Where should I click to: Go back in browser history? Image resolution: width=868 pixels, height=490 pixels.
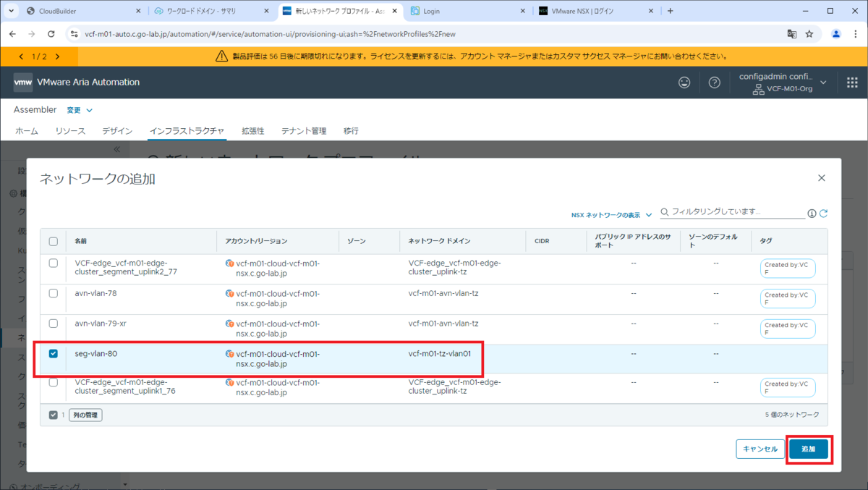12,34
